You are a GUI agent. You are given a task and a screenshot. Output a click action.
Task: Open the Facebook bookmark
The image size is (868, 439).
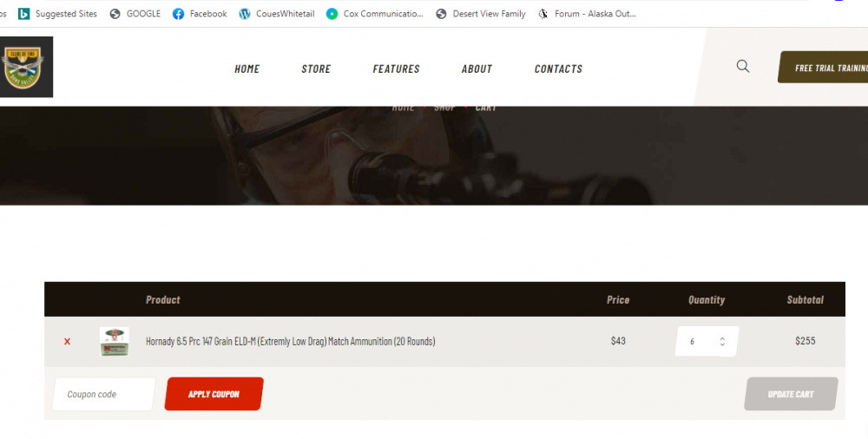point(200,14)
